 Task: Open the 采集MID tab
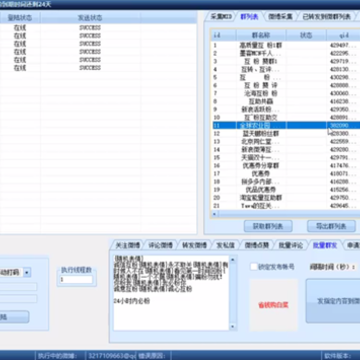coord(221,17)
